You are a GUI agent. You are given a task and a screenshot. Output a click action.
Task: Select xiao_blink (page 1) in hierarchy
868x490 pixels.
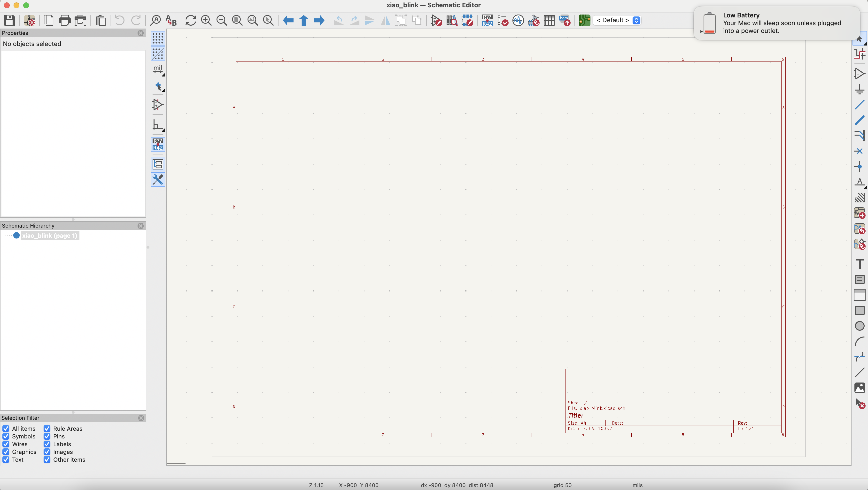click(50, 235)
